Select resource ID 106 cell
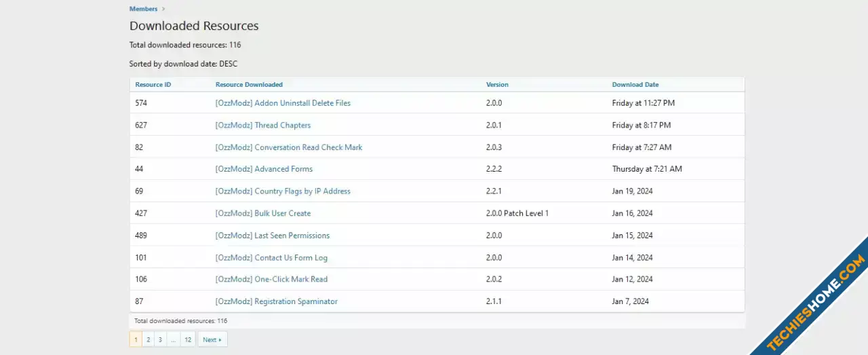This screenshot has width=868, height=355. (x=141, y=279)
